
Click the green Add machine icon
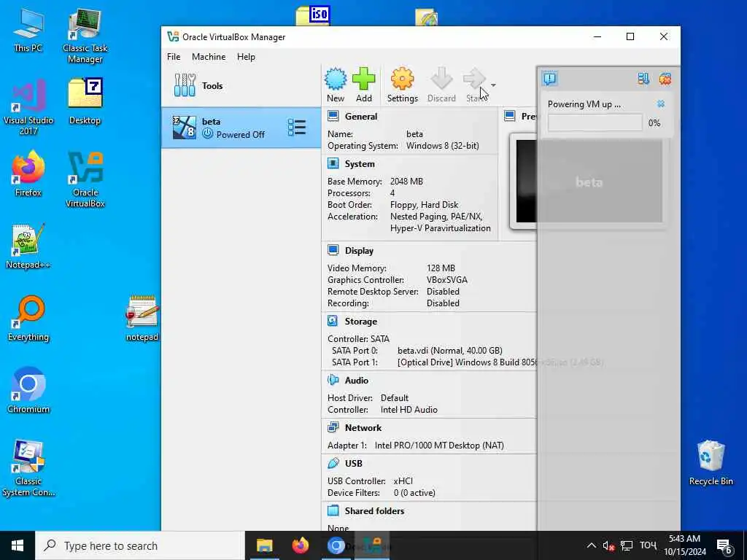364,85
